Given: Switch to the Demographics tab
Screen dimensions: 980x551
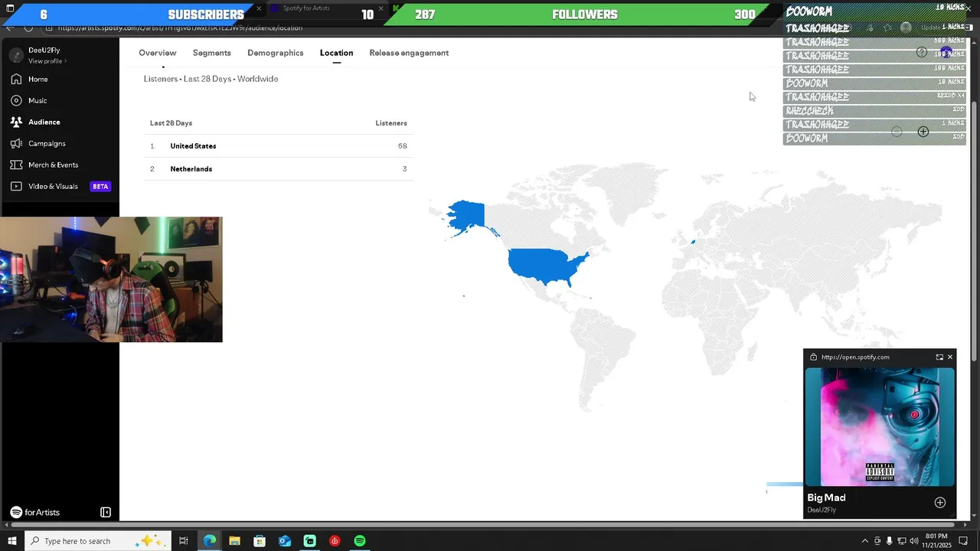Looking at the screenshot, I should click(x=276, y=53).
